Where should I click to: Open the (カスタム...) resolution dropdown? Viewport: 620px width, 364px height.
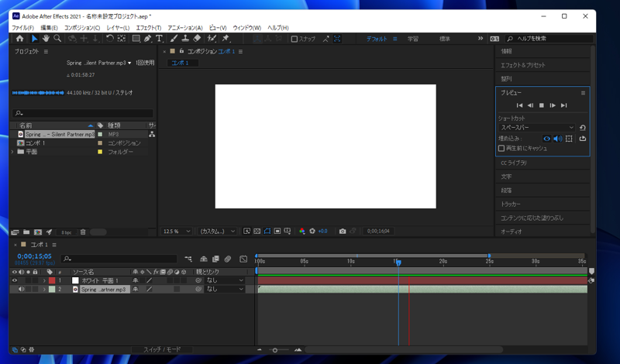[217, 232]
